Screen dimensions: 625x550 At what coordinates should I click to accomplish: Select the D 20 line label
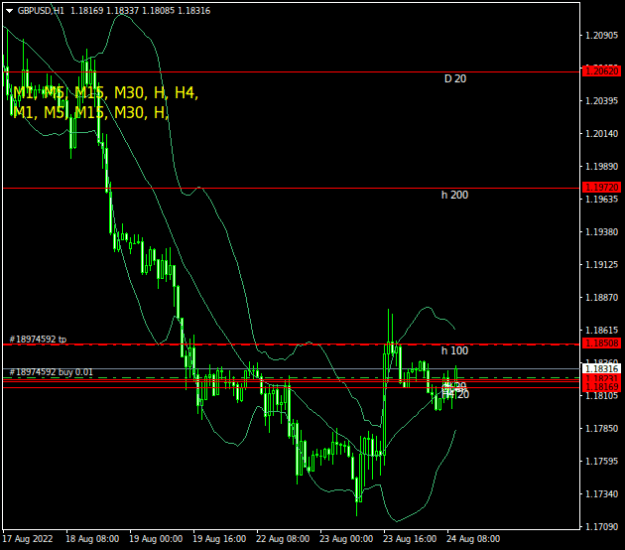click(x=455, y=79)
